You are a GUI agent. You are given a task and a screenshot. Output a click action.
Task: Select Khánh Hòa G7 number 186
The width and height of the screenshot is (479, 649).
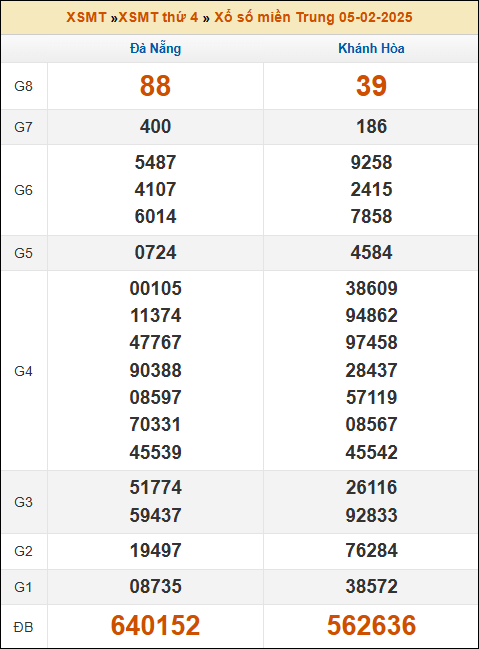(371, 127)
